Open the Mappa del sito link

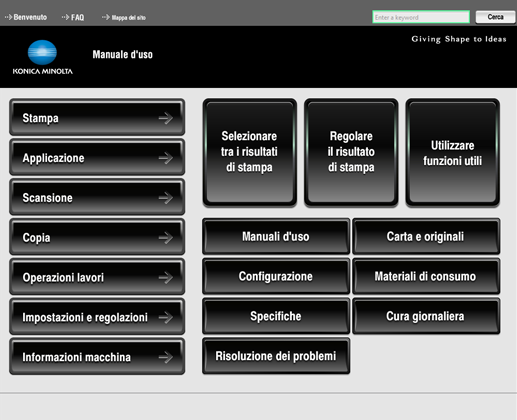pos(124,17)
